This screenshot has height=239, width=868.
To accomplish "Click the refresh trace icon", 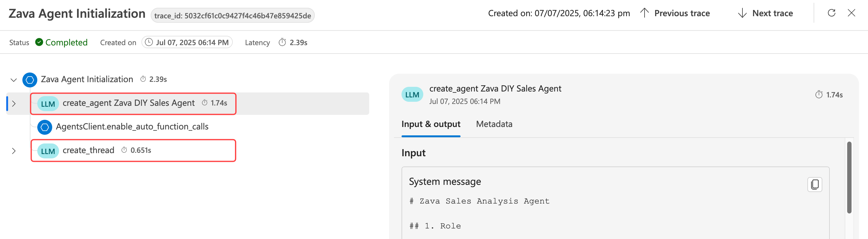I will [831, 13].
